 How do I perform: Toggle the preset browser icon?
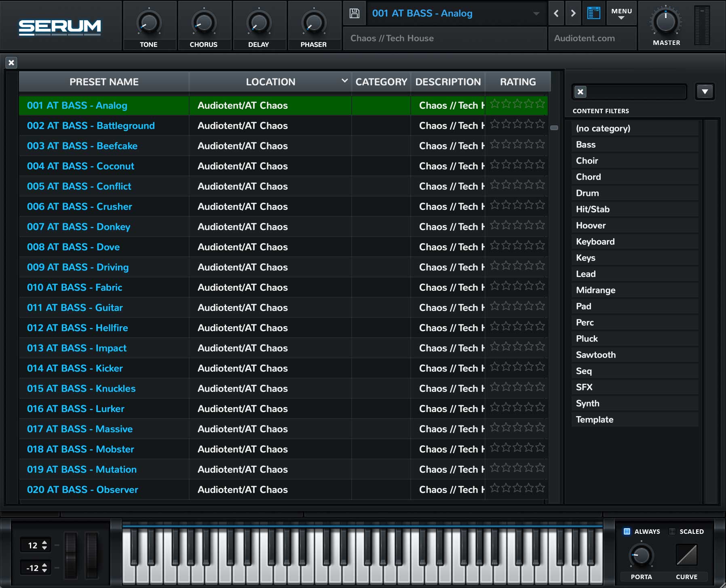point(593,13)
